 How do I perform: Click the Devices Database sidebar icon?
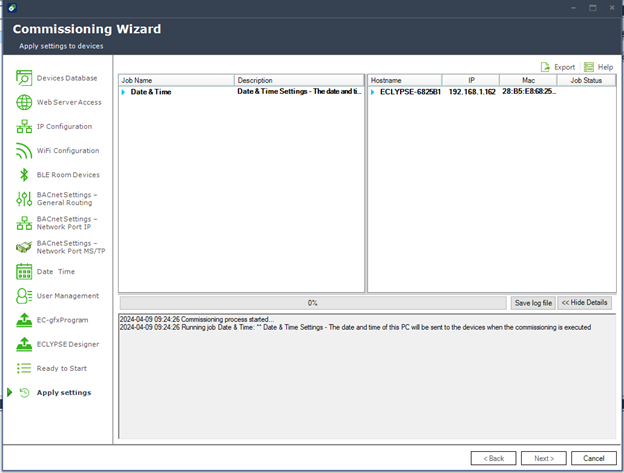(24, 78)
